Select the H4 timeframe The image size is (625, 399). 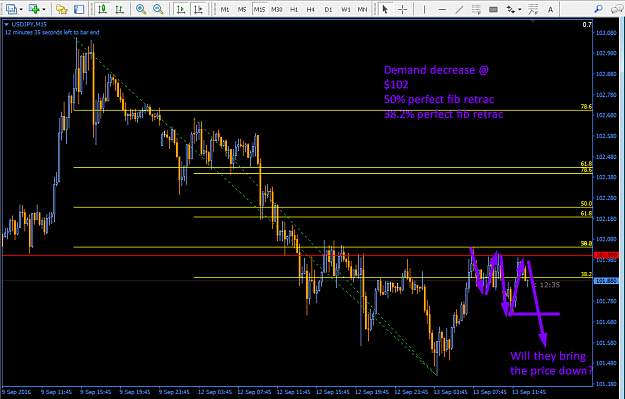pos(311,9)
